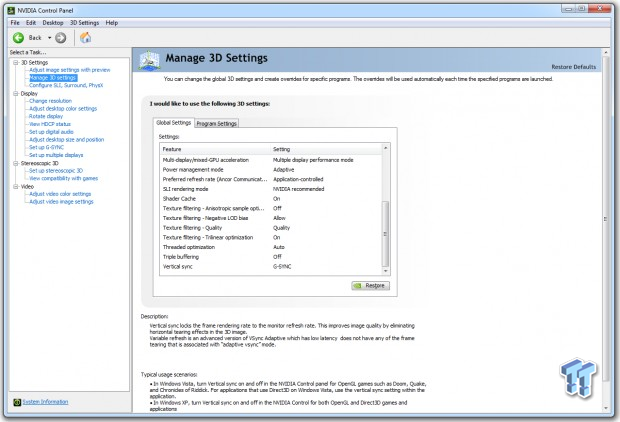Collapse the Stereoscopic 3D tree node
Viewport: 620px width, 422px height.
pyautogui.click(x=16, y=163)
